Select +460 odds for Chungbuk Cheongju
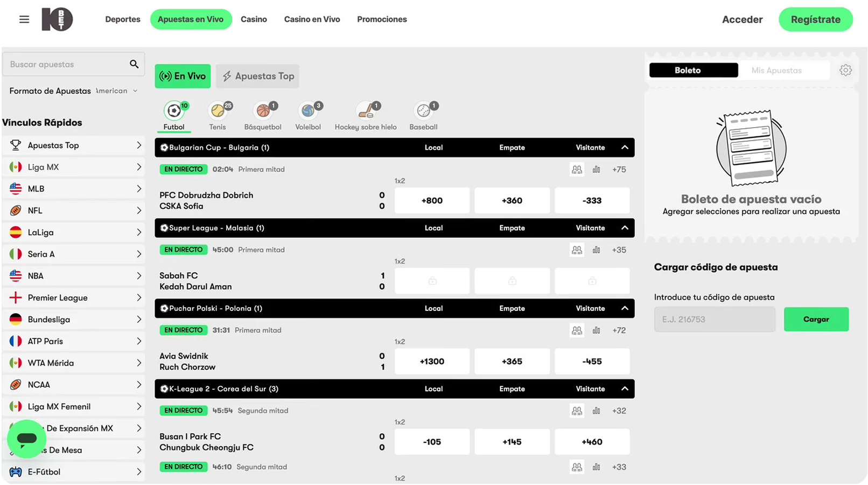The image size is (868, 485). [592, 442]
